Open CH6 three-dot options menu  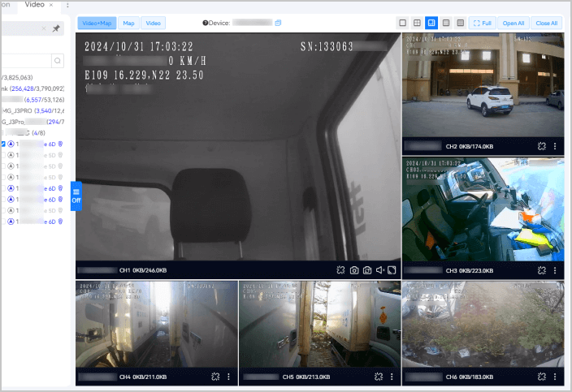click(x=555, y=377)
